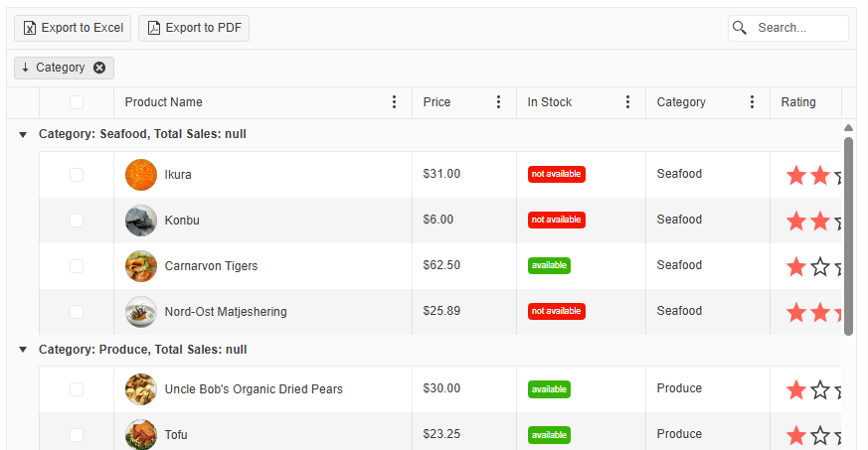The height and width of the screenshot is (450, 868).
Task: Open Product Name column menu
Action: click(x=394, y=102)
